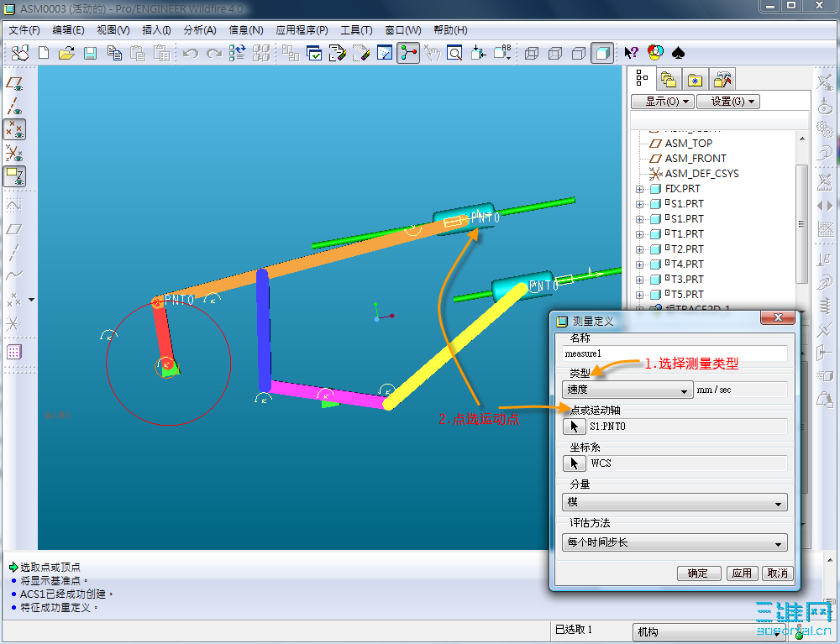Open 编辑(E) menu
This screenshot has width=840, height=644.
point(68,30)
